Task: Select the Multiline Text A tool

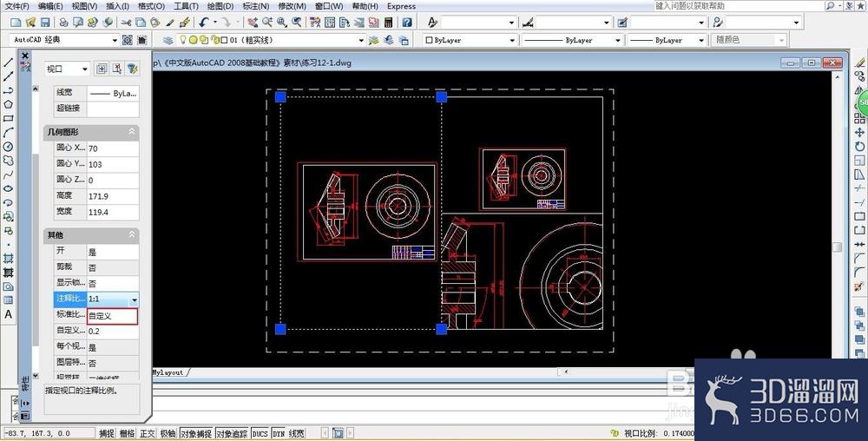Action: point(9,314)
